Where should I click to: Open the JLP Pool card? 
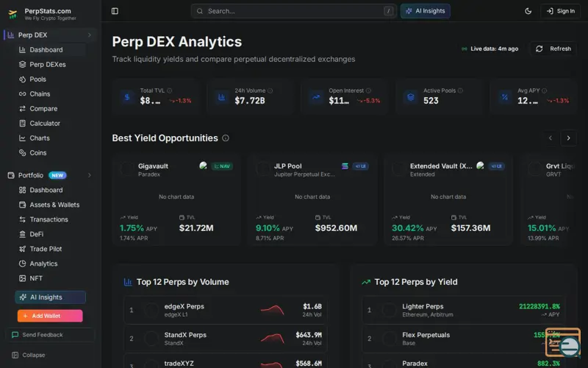point(312,200)
